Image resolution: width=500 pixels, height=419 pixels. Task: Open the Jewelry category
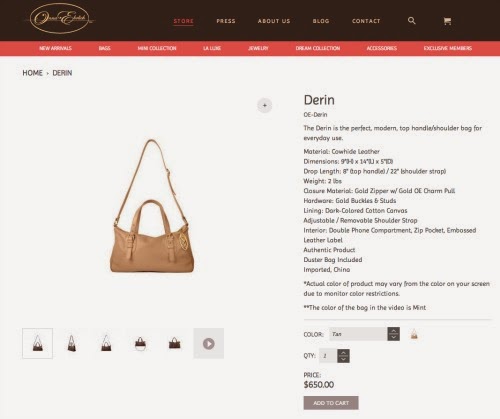pos(258,48)
